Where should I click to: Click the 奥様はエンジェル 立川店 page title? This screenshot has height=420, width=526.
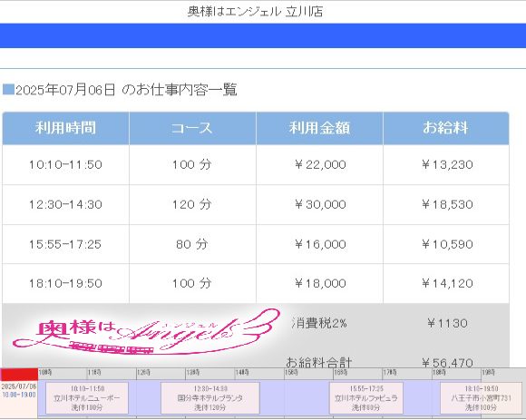[x=255, y=12]
